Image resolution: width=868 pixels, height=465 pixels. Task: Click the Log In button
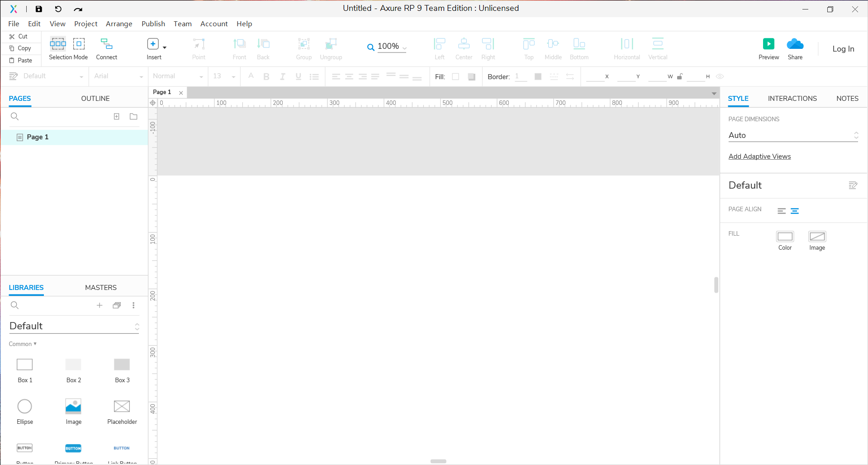pos(843,49)
